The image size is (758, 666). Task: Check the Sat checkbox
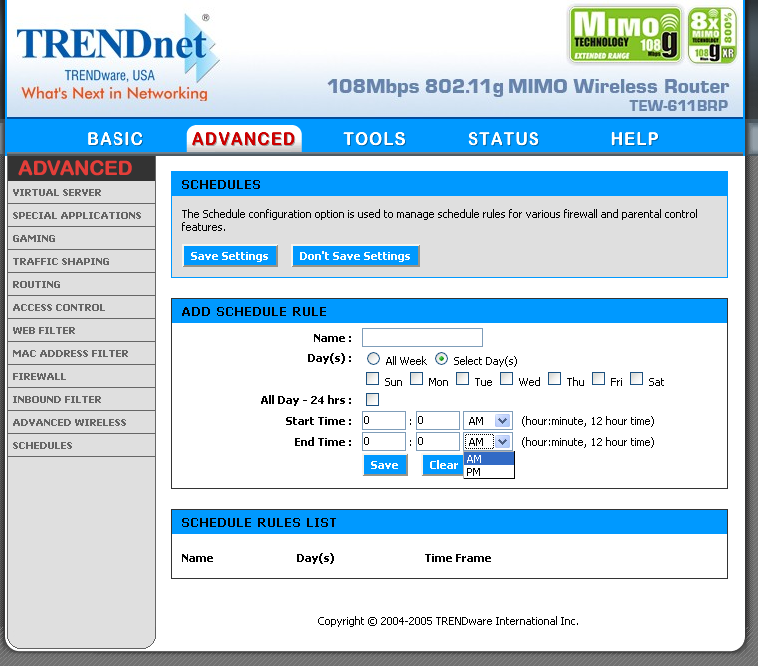tap(637, 379)
